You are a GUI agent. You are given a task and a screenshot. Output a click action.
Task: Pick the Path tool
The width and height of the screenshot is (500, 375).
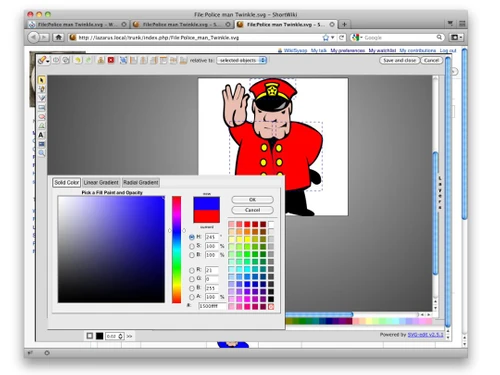point(42,126)
